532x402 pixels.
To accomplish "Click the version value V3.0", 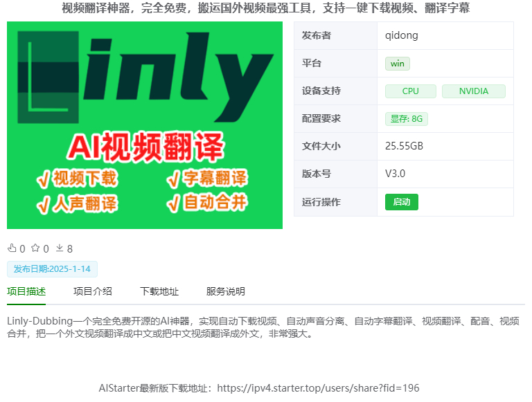I will (x=395, y=174).
